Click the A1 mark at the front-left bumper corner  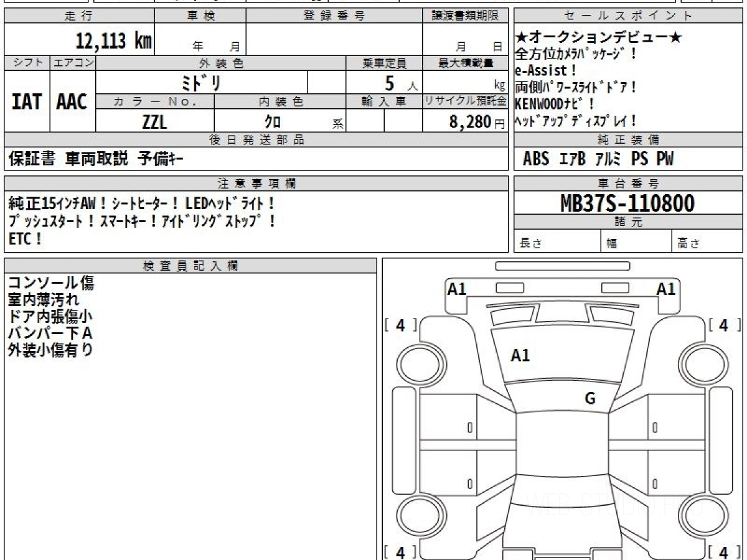point(458,289)
